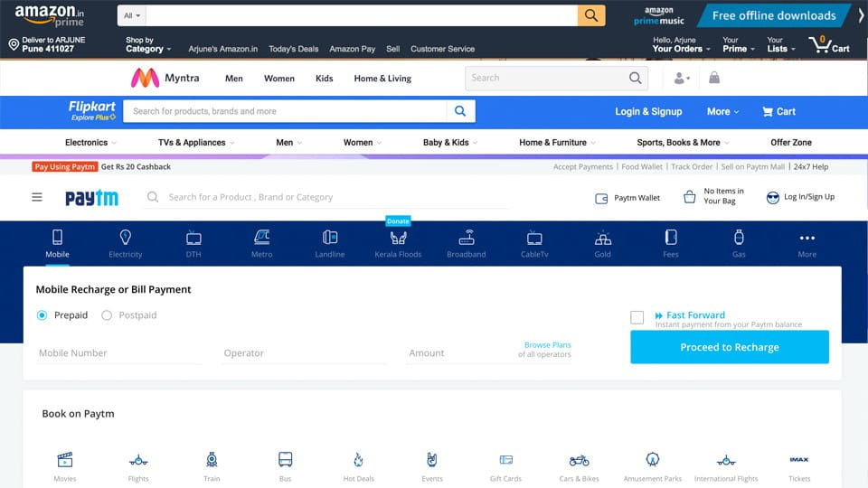868x488 pixels.
Task: Select the CableTv icon
Action: tap(534, 238)
